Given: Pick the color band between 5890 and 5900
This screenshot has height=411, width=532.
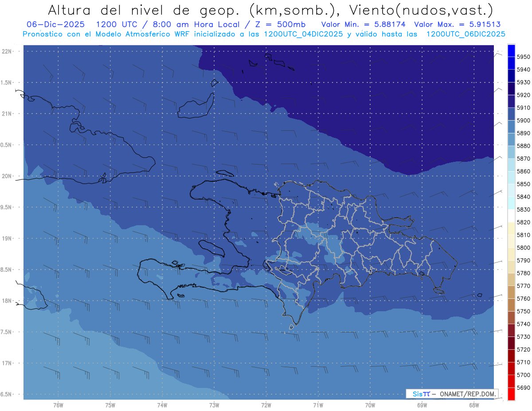Looking at the screenshot, I should coord(511,127).
